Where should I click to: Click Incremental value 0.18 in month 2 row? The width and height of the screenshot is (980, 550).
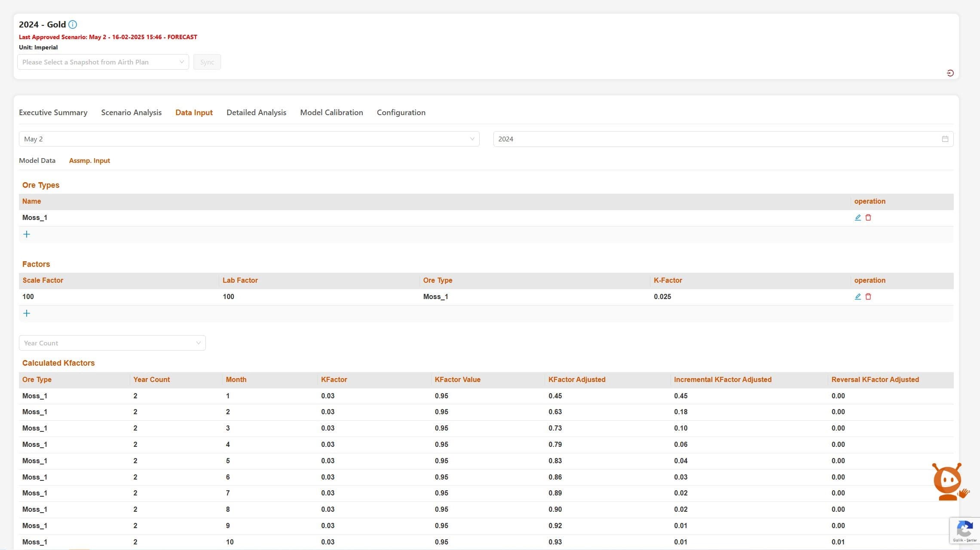pos(680,412)
